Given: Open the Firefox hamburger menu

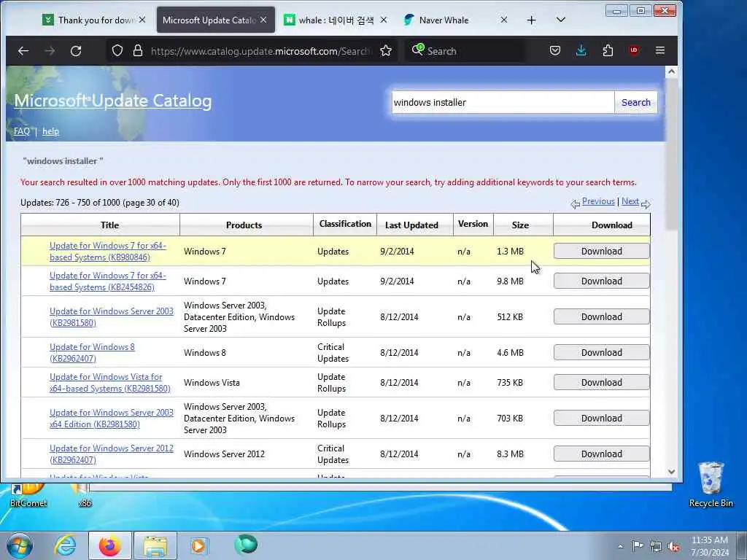Looking at the screenshot, I should [659, 50].
